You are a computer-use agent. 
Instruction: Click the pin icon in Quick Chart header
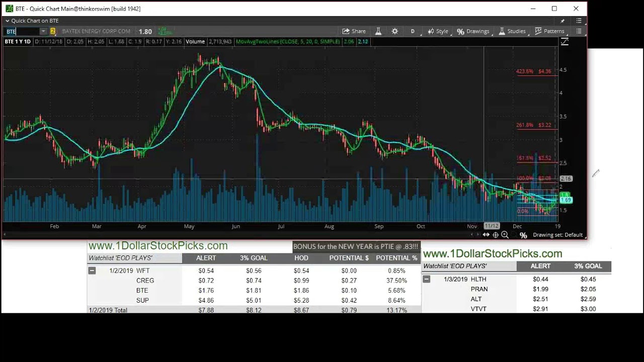[x=562, y=21]
